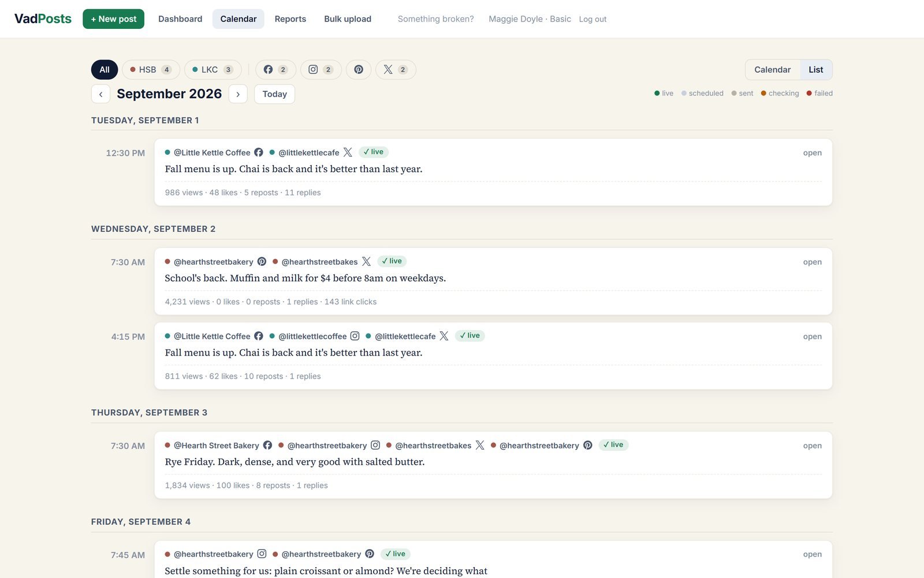924x578 pixels.
Task: Click Pinterest icon in Wednesday 7:30 AM post
Action: click(262, 262)
